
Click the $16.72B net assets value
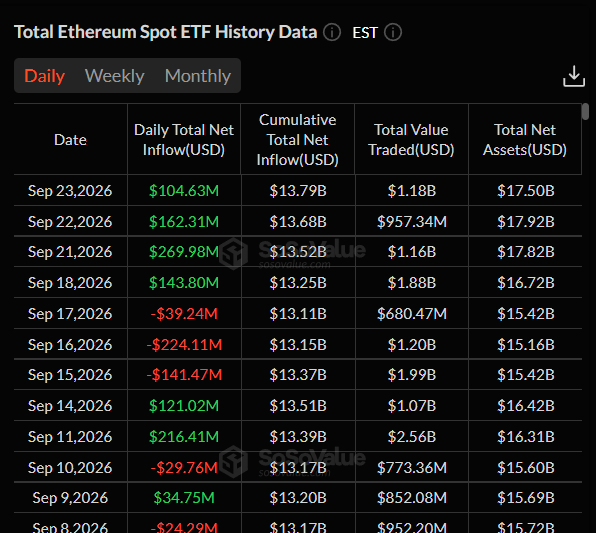point(526,283)
